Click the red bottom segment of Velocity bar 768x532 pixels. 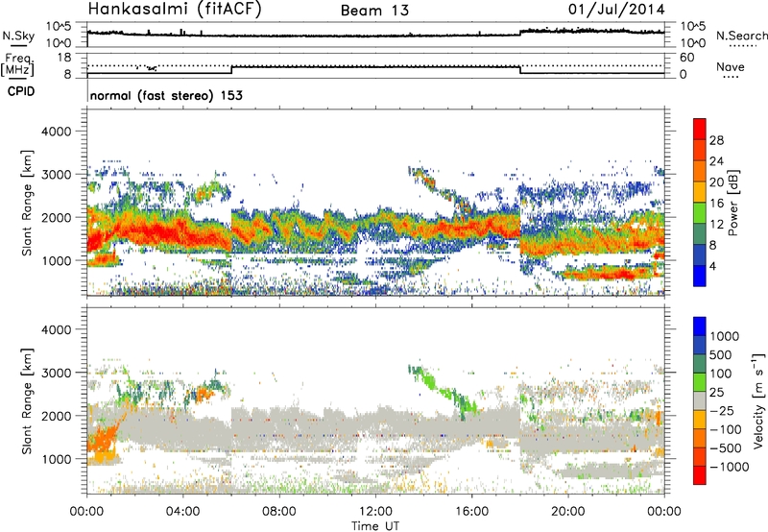(x=700, y=475)
